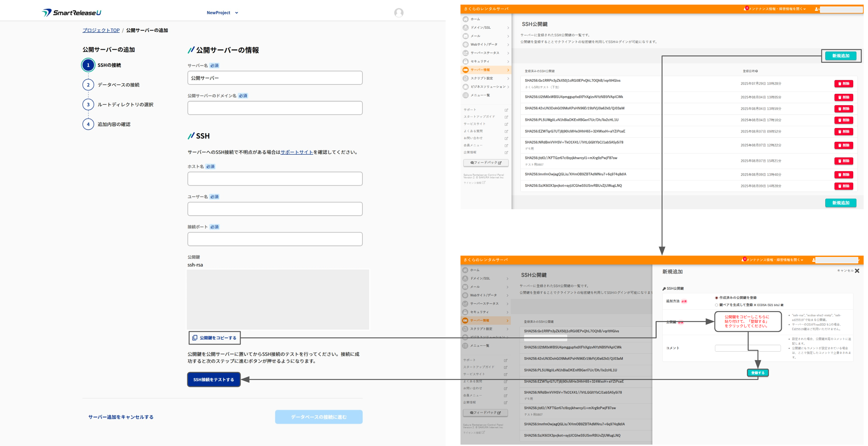868x446 pixels.
Task: Delete the SSH key registered 2025年07月29日
Action: (x=843, y=84)
